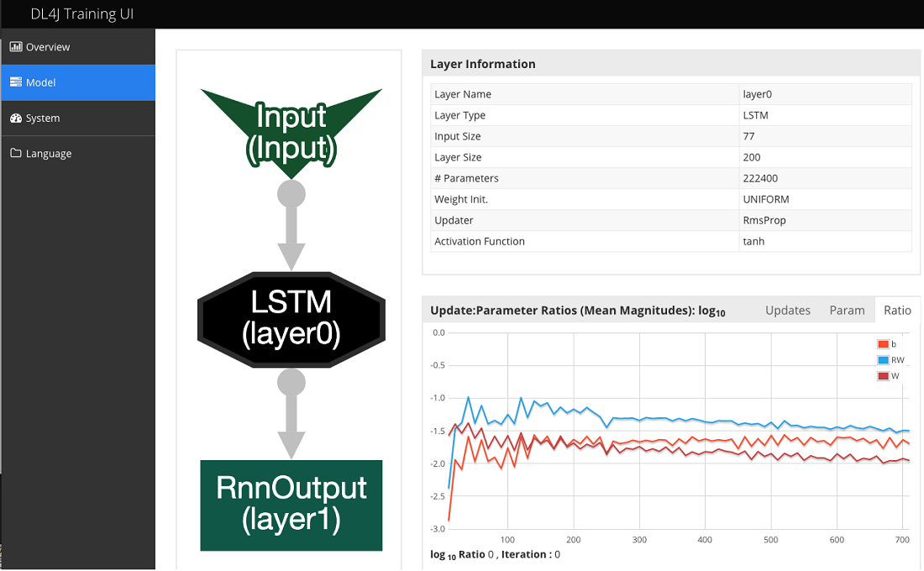924x571 pixels.
Task: Click the '# Parameters' row label
Action: (x=466, y=178)
